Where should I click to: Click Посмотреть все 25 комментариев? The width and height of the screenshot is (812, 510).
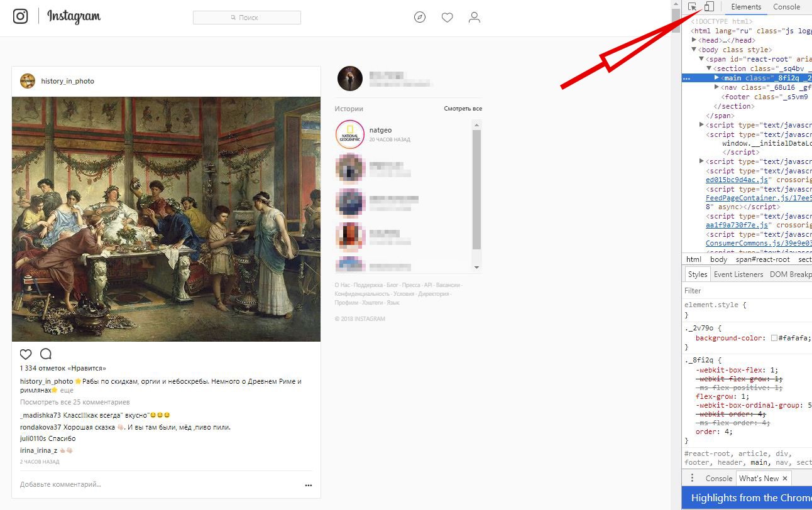tap(75, 402)
